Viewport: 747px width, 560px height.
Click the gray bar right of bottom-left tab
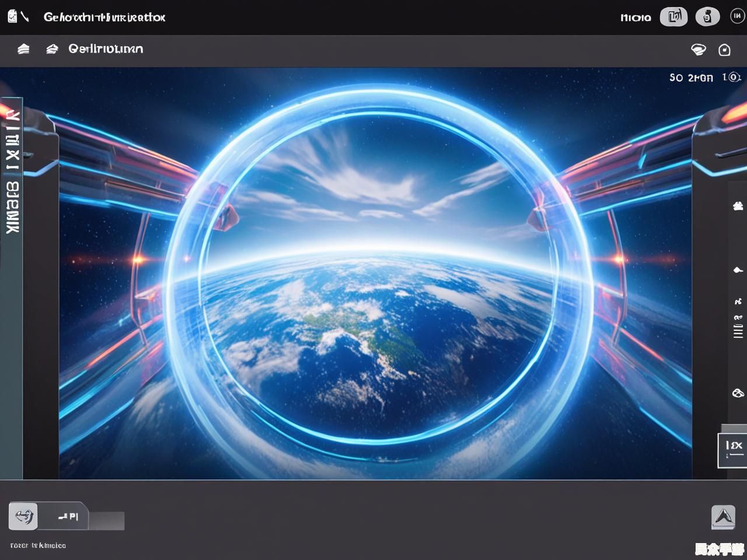pyautogui.click(x=107, y=520)
